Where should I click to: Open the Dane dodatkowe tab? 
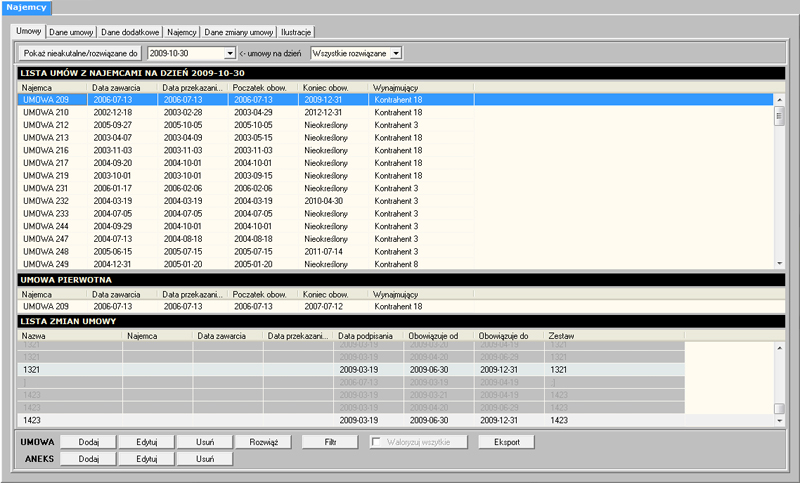coord(130,32)
